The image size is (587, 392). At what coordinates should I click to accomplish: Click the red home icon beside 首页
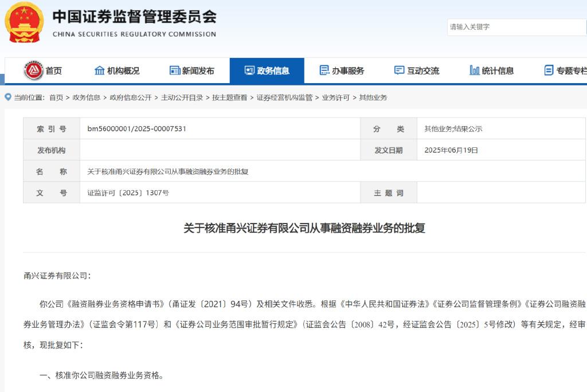33,70
